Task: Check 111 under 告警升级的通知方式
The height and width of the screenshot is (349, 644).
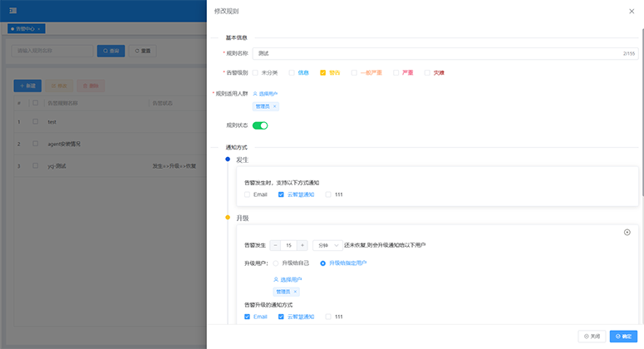Action: pyautogui.click(x=328, y=317)
